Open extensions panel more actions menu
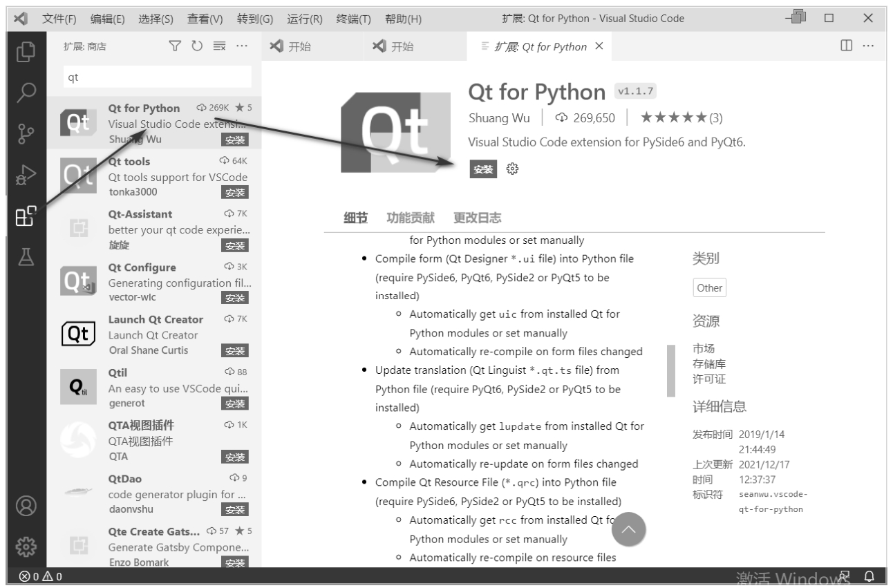Viewport: 893px width, 588px height. [x=241, y=46]
